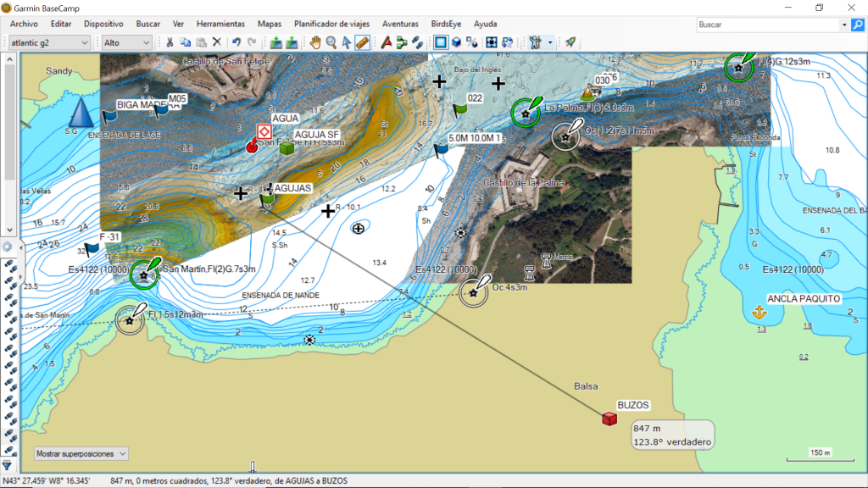Click the filter funnel icon at bottom left
This screenshot has width=868, height=488.
(x=7, y=465)
